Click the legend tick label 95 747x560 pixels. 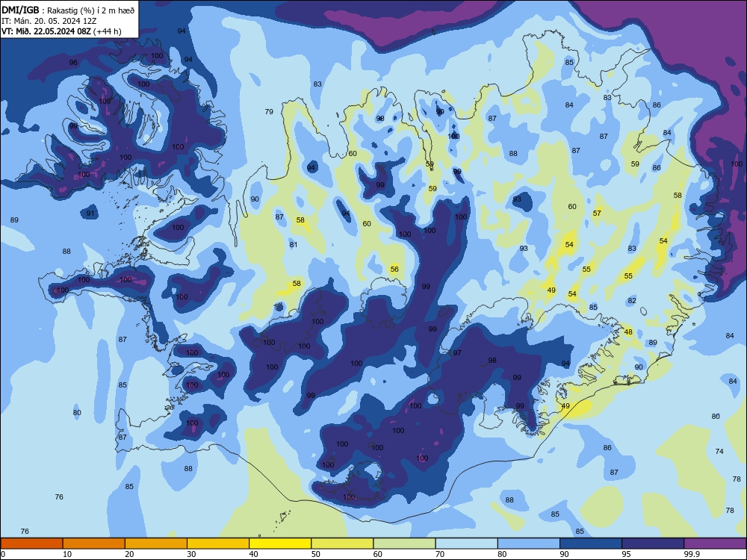click(627, 554)
